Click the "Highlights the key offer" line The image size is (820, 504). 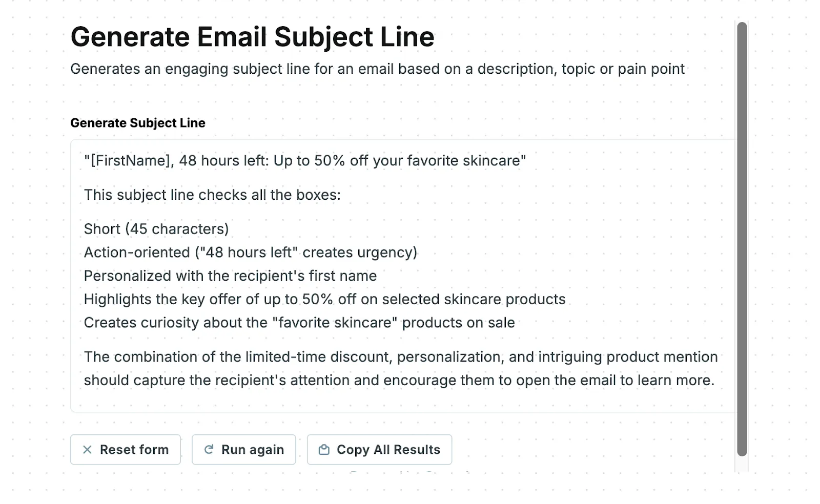[x=324, y=300]
